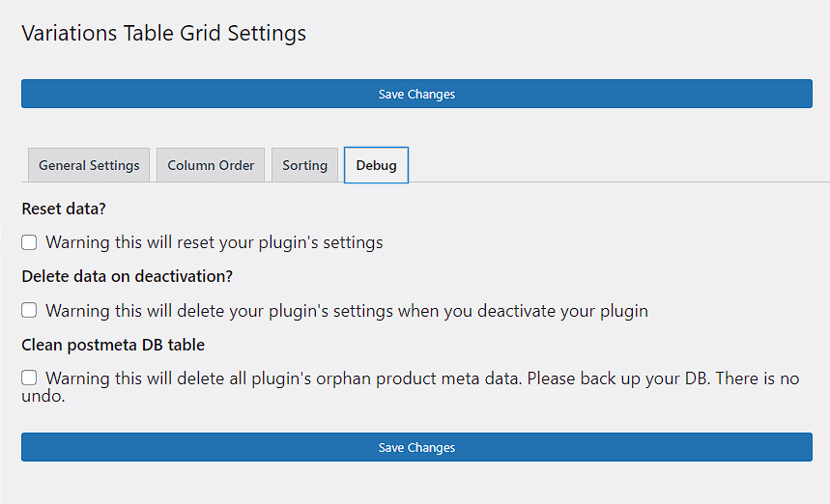830x504 pixels.
Task: Click the Variations Table Grid Settings title
Action: (163, 33)
